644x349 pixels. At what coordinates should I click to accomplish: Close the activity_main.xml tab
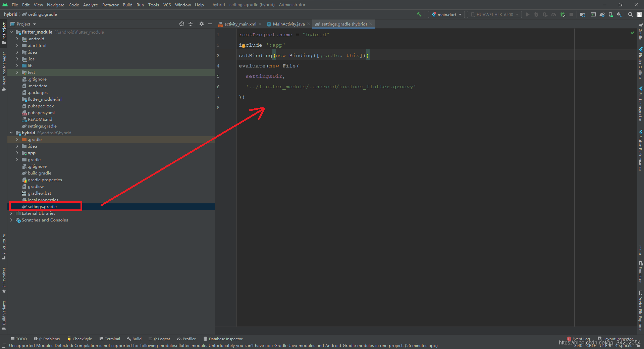(260, 24)
